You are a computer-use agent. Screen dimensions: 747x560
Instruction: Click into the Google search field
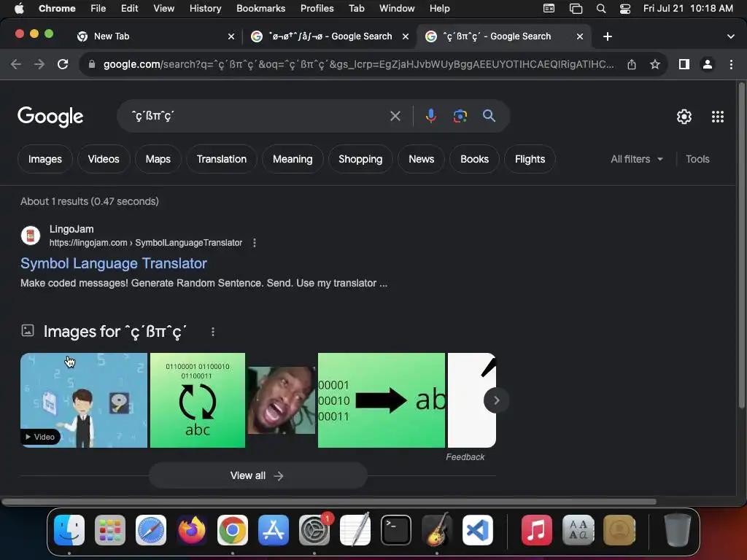(x=258, y=116)
